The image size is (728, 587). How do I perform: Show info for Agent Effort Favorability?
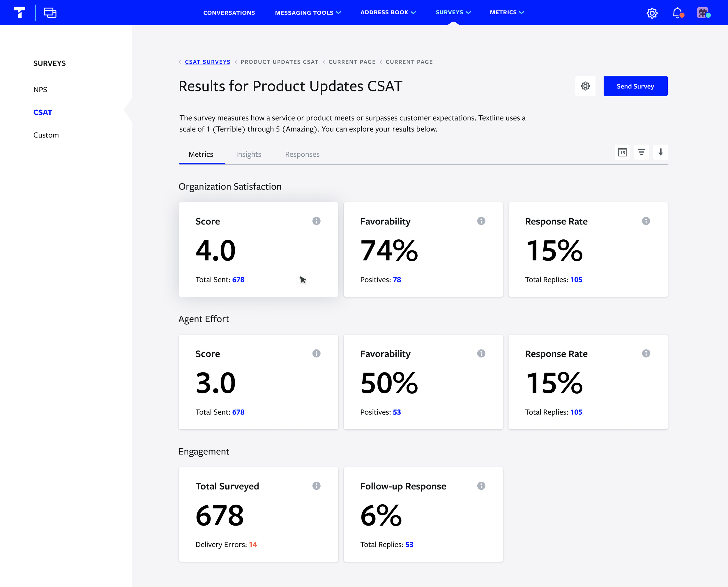pyautogui.click(x=481, y=353)
